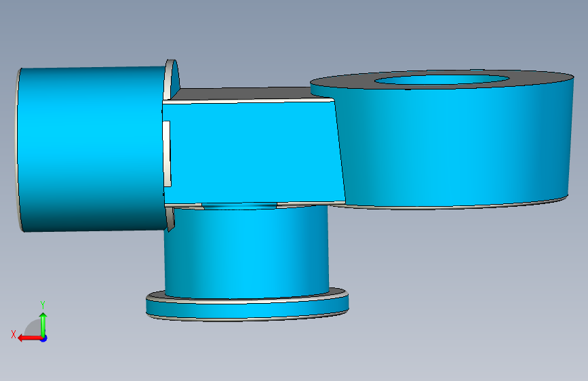Image resolution: width=588 pixels, height=381 pixels.
Task: Select the rectangular connecting arm face
Action: click(253, 152)
